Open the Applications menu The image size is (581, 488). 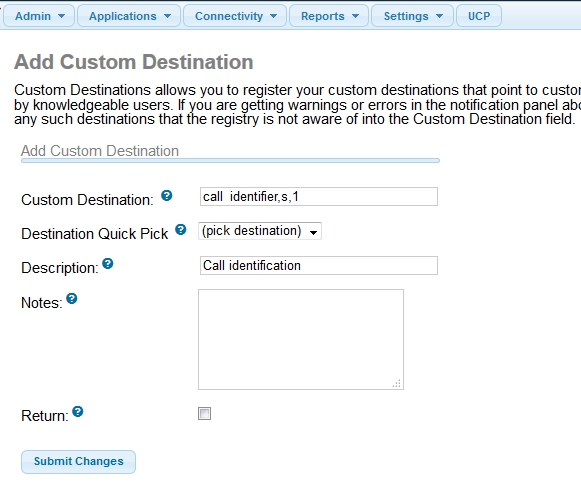[x=129, y=16]
